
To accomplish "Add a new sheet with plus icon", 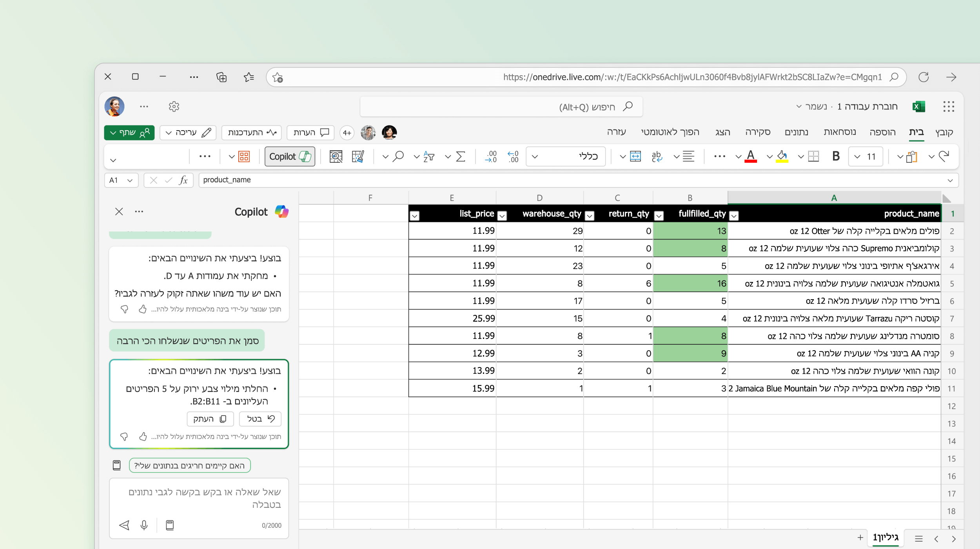I will (x=860, y=538).
